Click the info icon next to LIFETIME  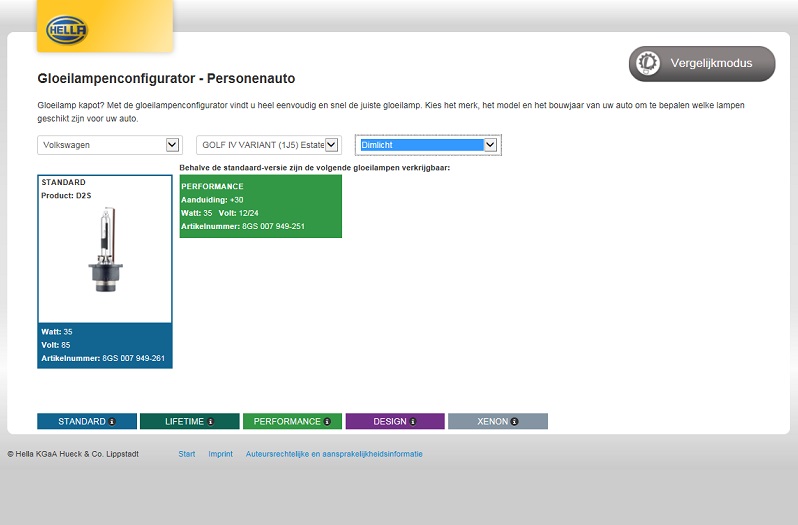coord(211,422)
